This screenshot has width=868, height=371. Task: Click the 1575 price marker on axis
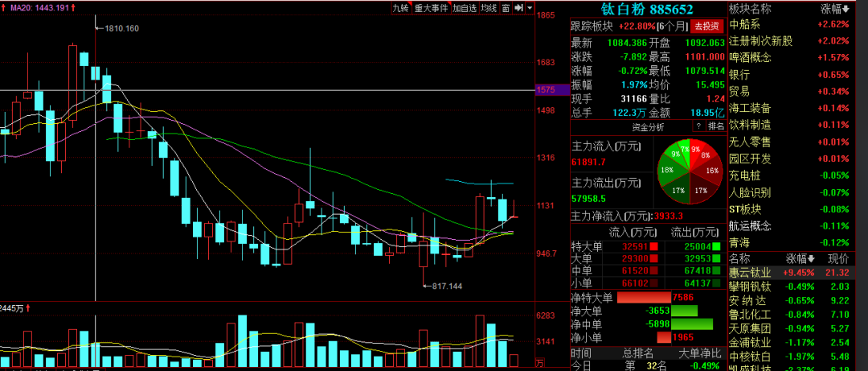552,90
